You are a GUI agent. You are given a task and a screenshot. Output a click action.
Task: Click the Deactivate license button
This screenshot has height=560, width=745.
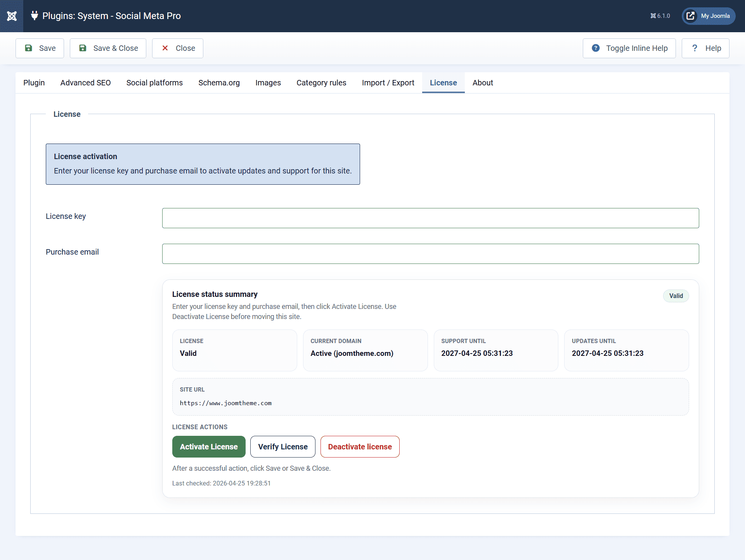pos(360,447)
